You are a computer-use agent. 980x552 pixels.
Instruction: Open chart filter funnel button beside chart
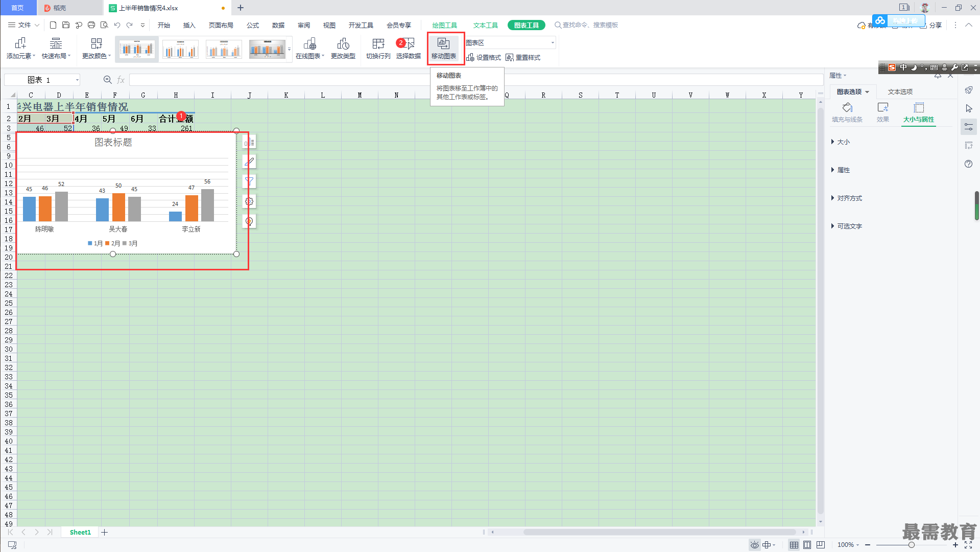click(x=249, y=181)
